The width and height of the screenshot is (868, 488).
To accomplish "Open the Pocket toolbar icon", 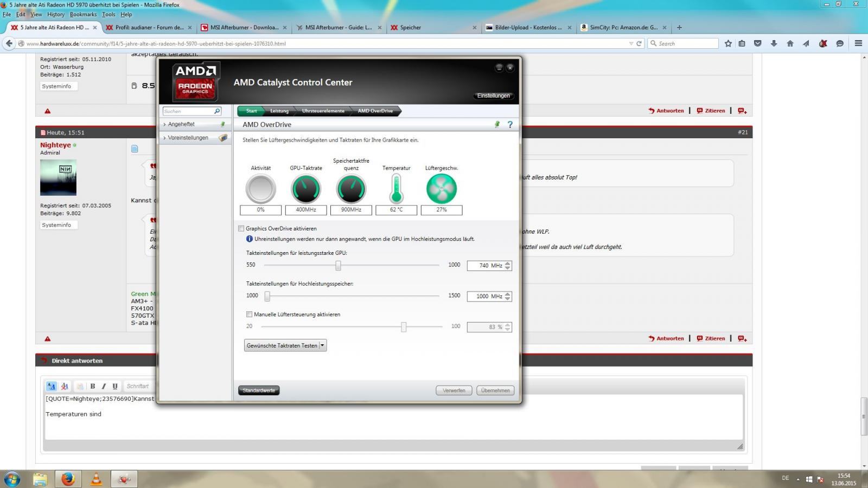I will [x=758, y=43].
